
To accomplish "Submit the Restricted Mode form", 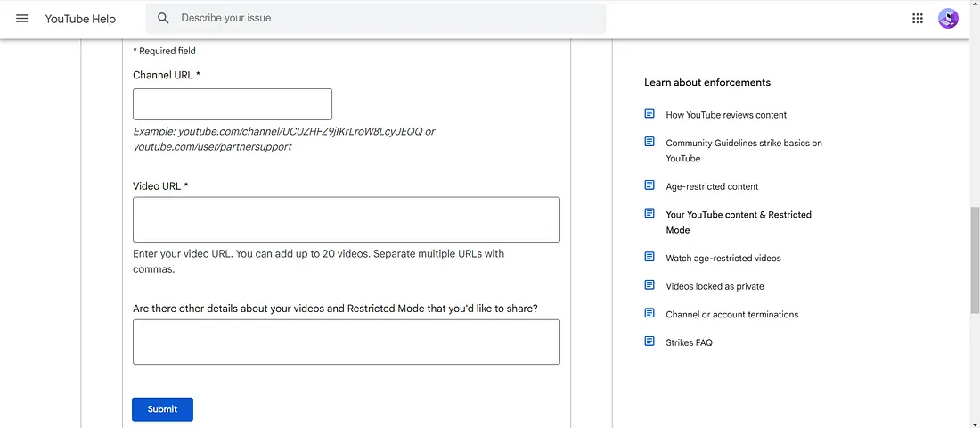I will coord(162,409).
